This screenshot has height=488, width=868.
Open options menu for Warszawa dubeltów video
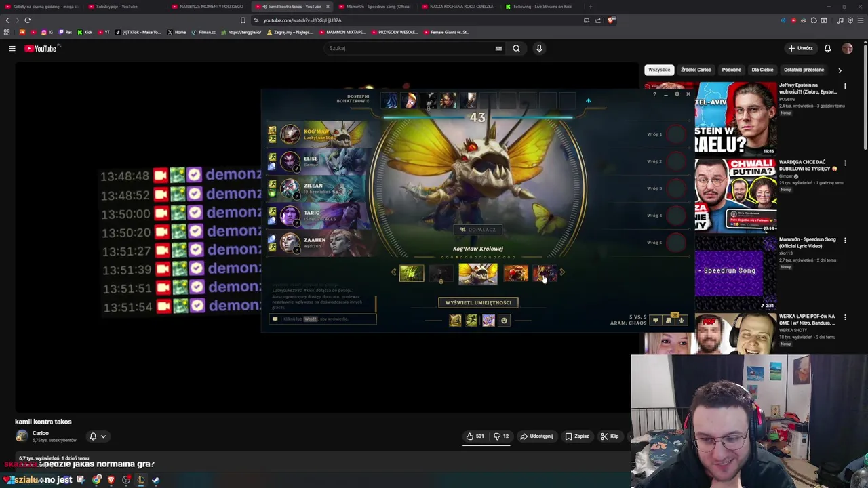[845, 163]
